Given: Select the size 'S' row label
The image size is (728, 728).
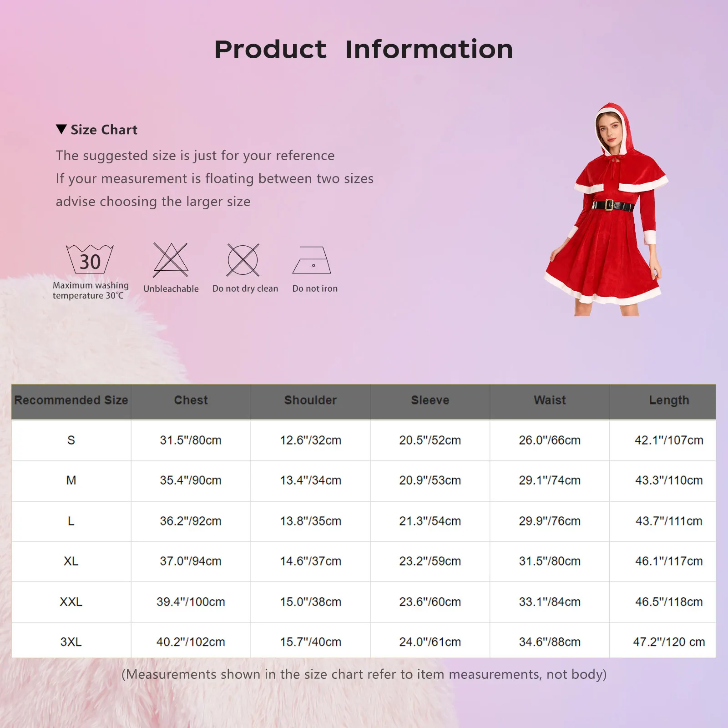Looking at the screenshot, I should [x=71, y=440].
